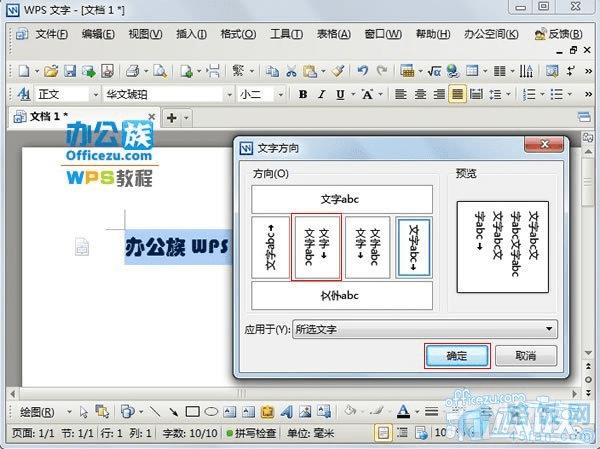Viewport: 600px width, 449px height.
Task: Open the 文件(F) menu
Action: click(52, 34)
